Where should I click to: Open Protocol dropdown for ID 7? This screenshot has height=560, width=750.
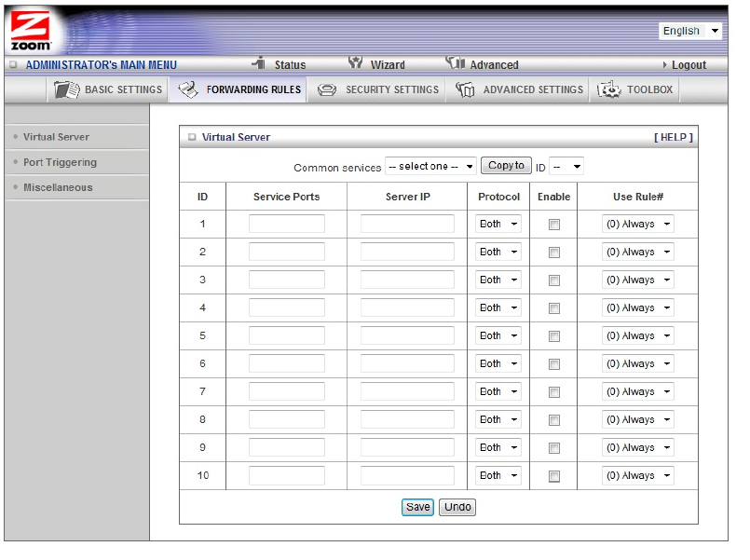498,391
